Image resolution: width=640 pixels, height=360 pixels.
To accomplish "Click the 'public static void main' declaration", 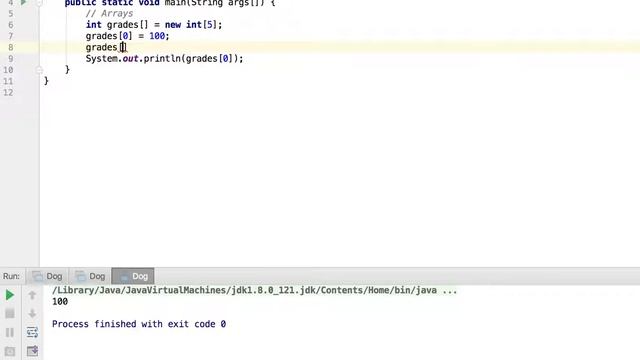I will click(170, 3).
